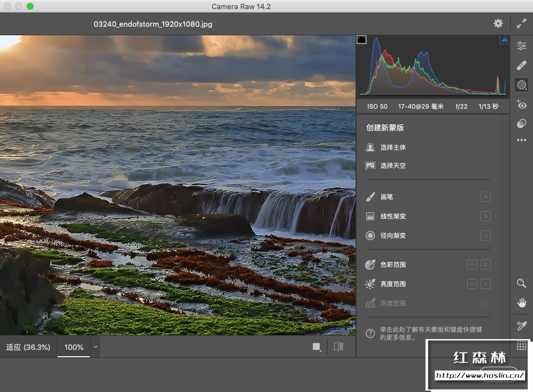Choose 选择天空 to mask the sky
533x392 pixels.
[392, 166]
